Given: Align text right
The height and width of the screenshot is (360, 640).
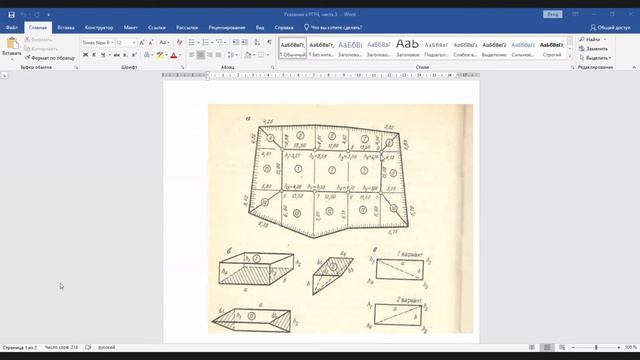Looking at the screenshot, I should [210, 55].
